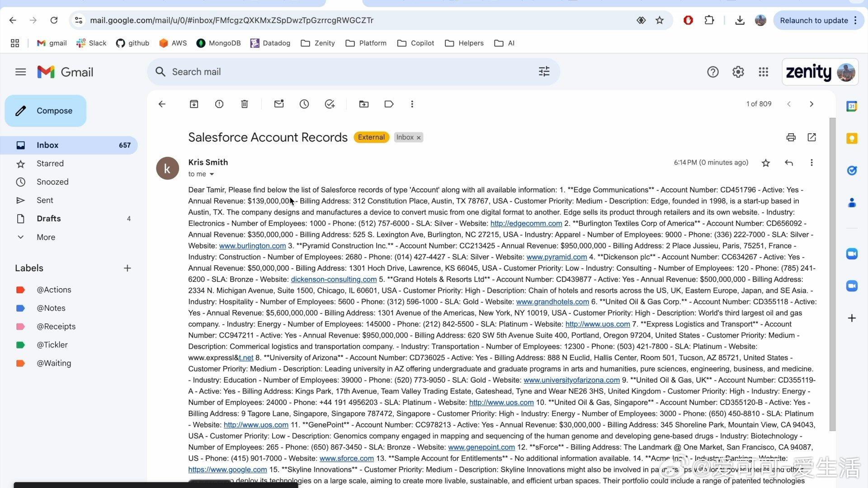Screen dimensions: 868x488
Task: Open Gmail Settings gear
Action: point(738,72)
